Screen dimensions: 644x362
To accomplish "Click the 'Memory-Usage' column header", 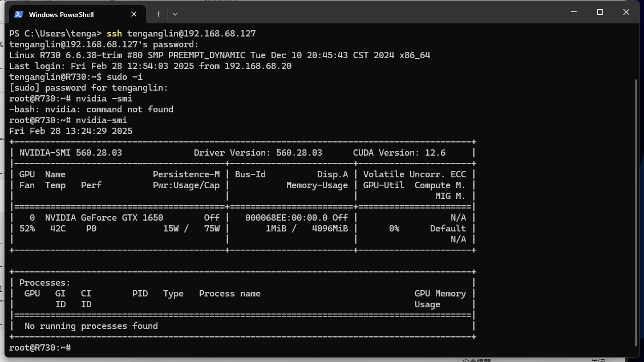I will click(317, 185).
